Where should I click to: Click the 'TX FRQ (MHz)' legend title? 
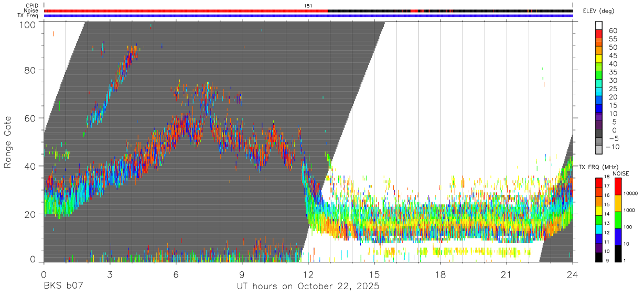(x=599, y=167)
